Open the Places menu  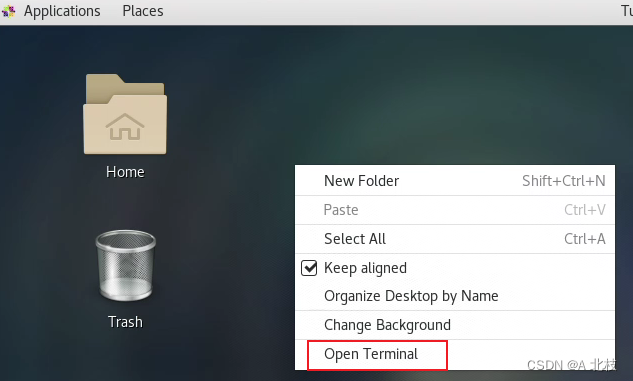click(x=143, y=11)
